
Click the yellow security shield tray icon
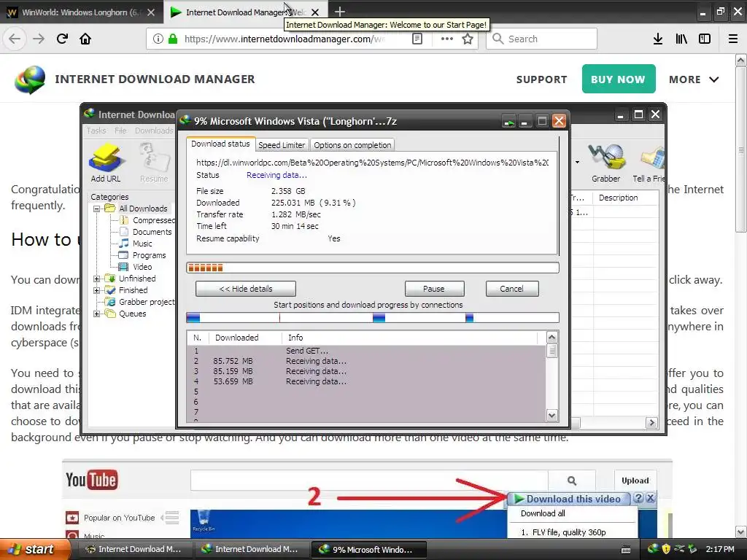(666, 549)
